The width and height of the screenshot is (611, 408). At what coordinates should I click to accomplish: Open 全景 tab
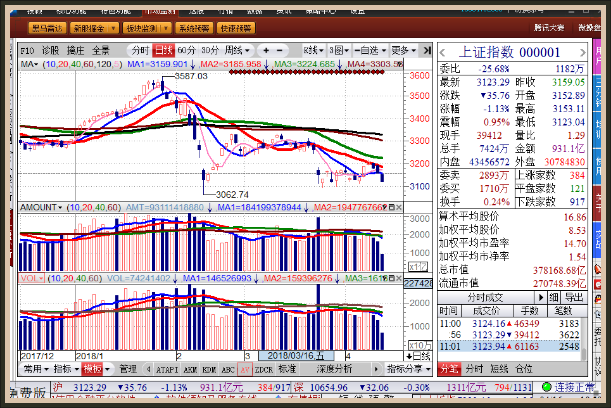pyautogui.click(x=101, y=51)
